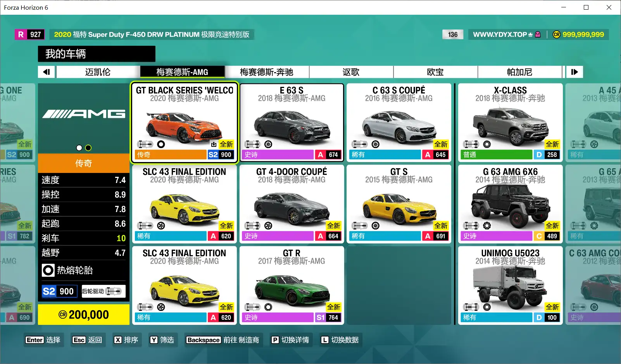This screenshot has width=621, height=364.
Task: Select the GT 4-Door Coupé thumbnail
Action: (x=292, y=208)
